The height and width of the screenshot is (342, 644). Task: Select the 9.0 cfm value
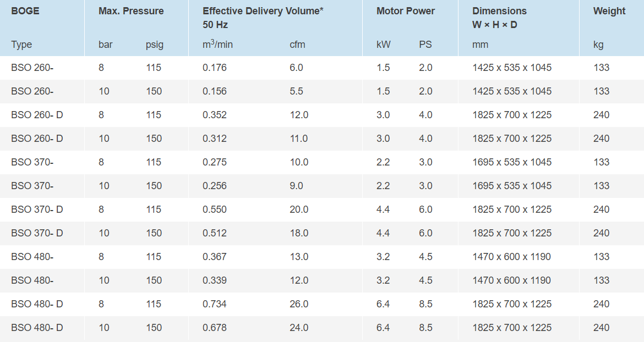pos(296,186)
